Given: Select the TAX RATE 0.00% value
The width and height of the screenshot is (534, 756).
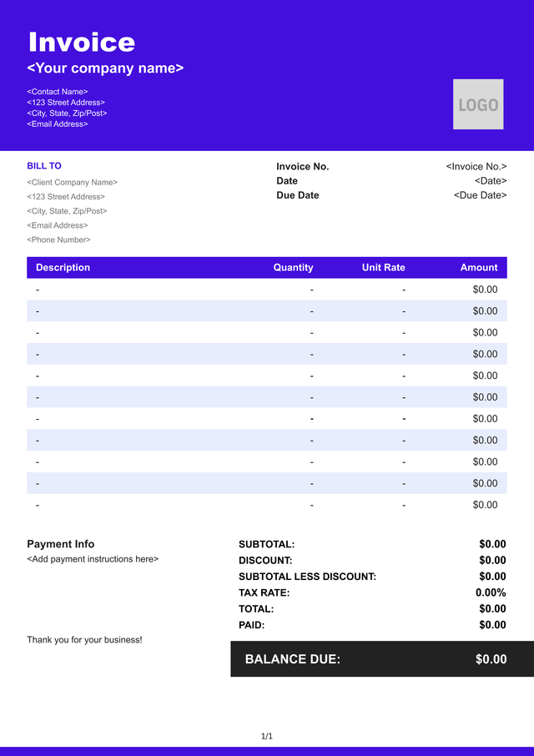Looking at the screenshot, I should [x=491, y=592].
